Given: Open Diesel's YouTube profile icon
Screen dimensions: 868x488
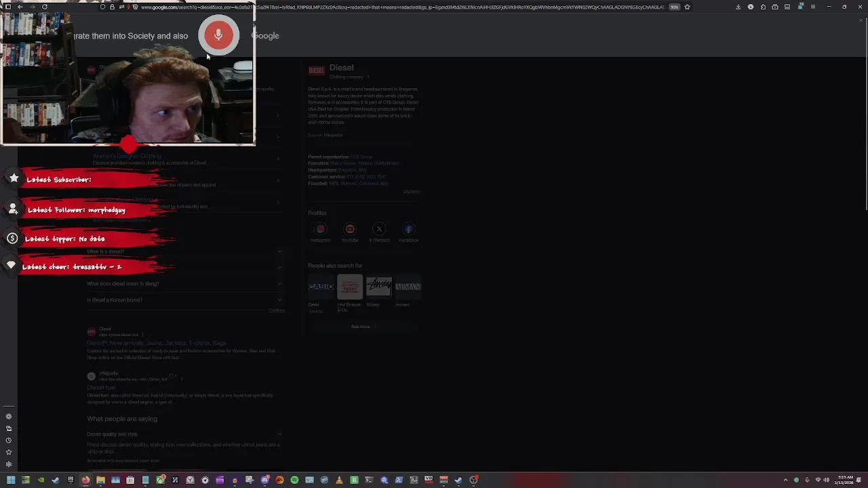Looking at the screenshot, I should [x=350, y=229].
